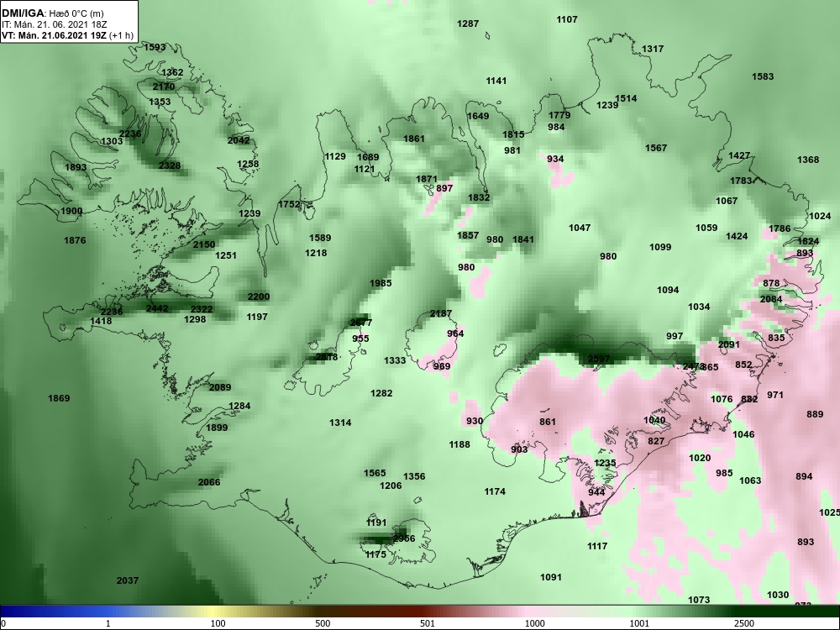Click the 1649 value on the map

[x=478, y=116]
